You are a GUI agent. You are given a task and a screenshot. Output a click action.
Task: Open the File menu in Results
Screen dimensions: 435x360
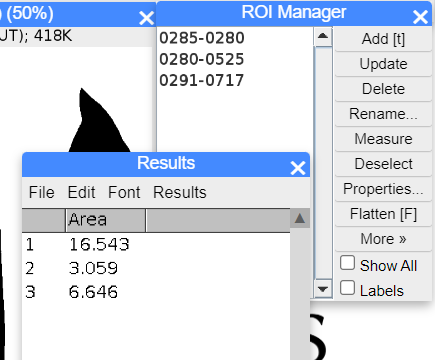[42, 192]
